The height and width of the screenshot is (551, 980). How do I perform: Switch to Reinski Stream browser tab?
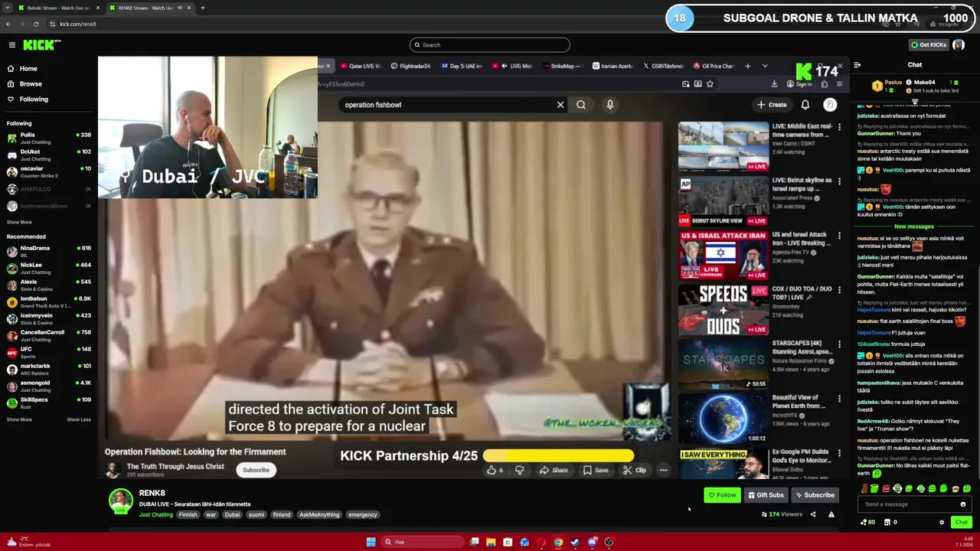click(58, 8)
